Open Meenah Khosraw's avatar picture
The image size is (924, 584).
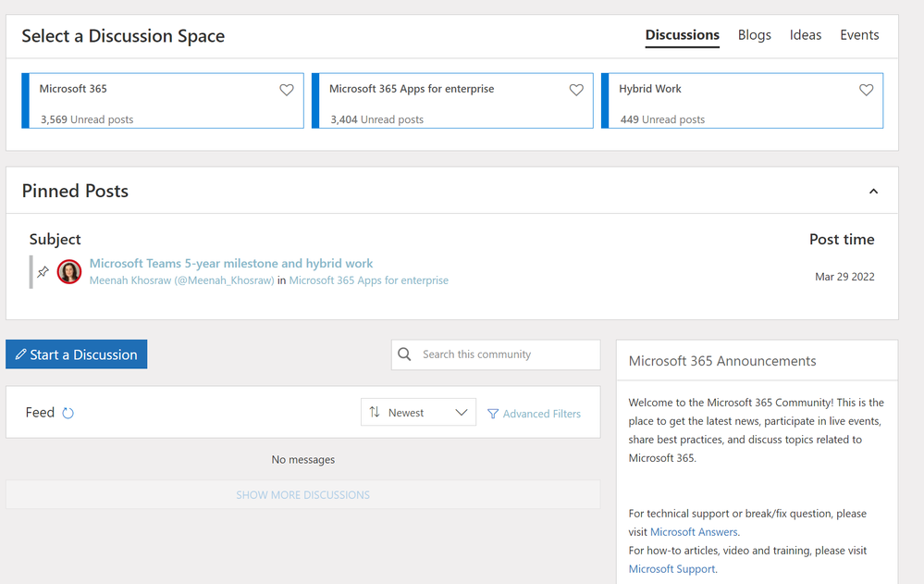tap(69, 272)
